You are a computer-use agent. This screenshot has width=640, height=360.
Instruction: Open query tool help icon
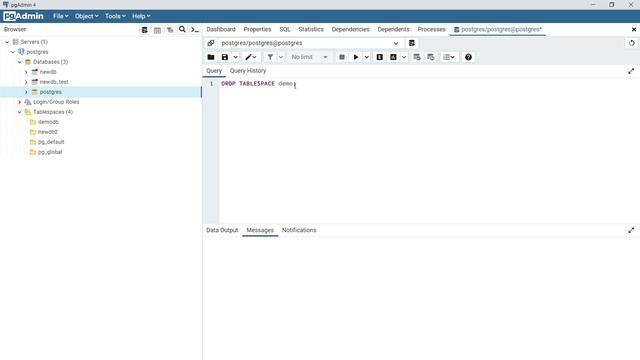click(x=468, y=57)
